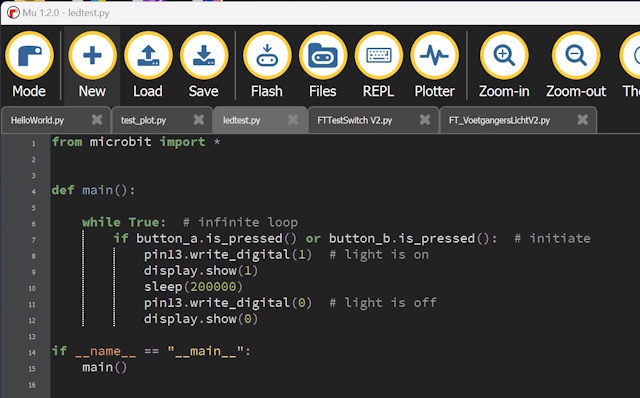The width and height of the screenshot is (640, 398).
Task: Flash code to the micro:bit
Action: pyautogui.click(x=267, y=64)
